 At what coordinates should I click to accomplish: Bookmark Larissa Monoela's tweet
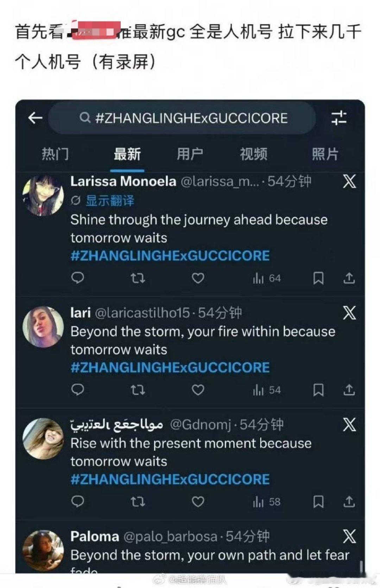pyautogui.click(x=318, y=278)
